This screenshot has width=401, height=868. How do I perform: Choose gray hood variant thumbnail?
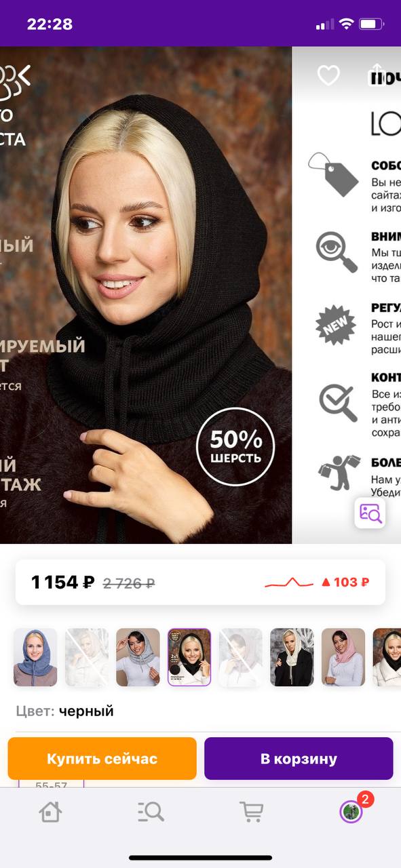pyautogui.click(x=138, y=657)
